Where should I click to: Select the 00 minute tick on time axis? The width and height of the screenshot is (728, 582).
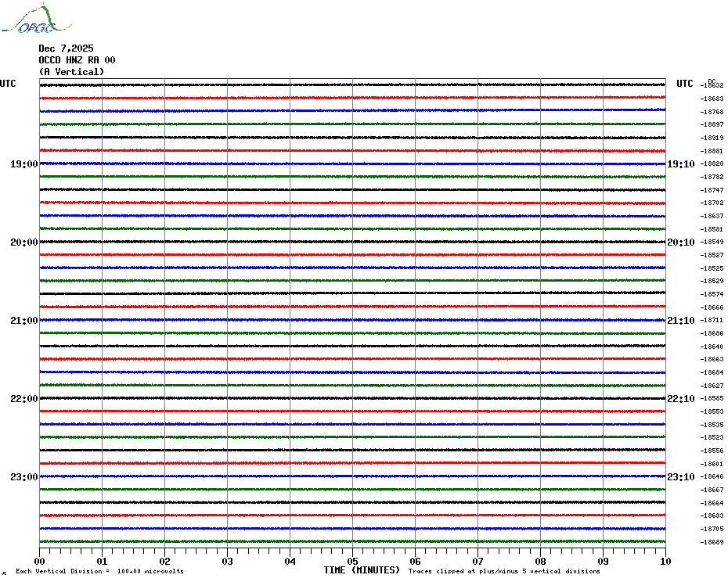pos(40,561)
